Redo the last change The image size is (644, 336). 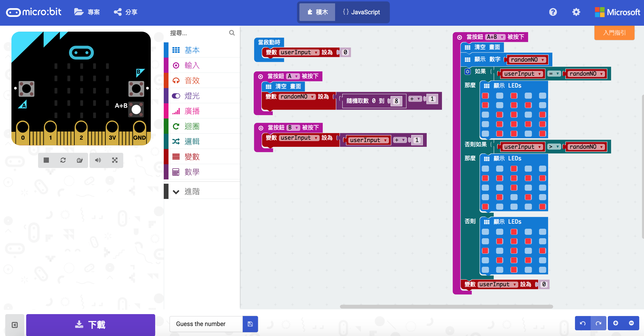598,323
